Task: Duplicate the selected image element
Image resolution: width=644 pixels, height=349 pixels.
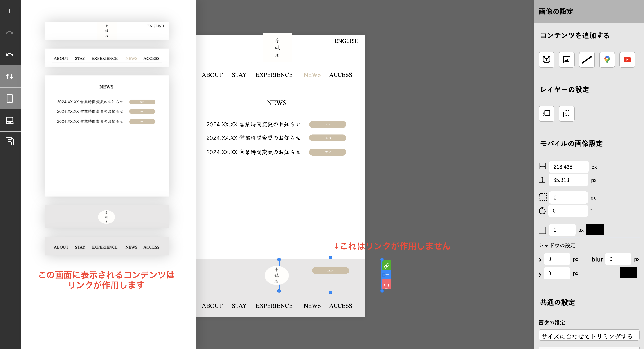Action: pos(387,275)
